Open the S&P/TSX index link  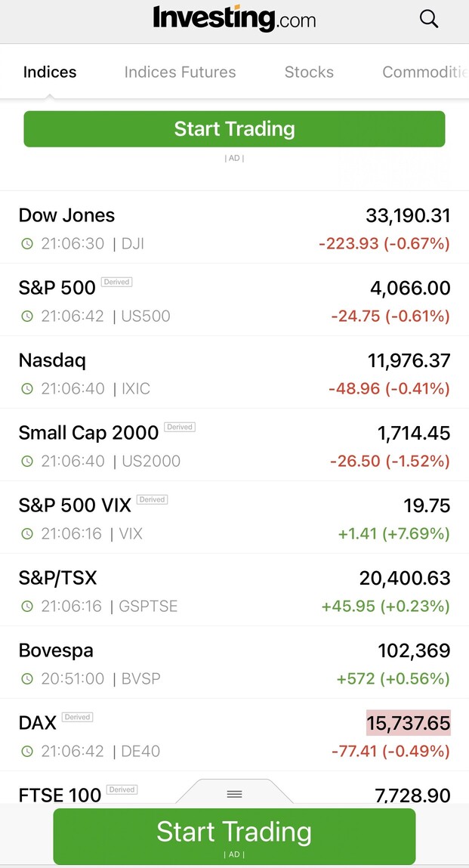click(57, 578)
